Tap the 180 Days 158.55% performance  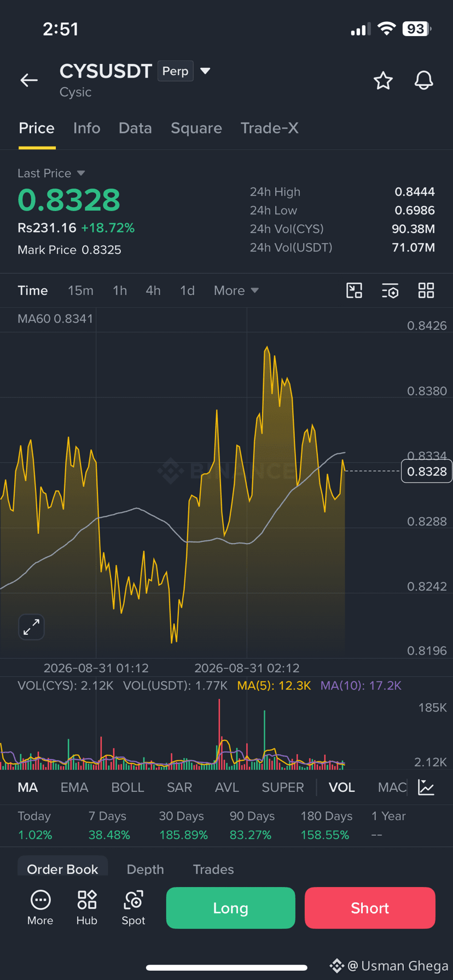326,825
